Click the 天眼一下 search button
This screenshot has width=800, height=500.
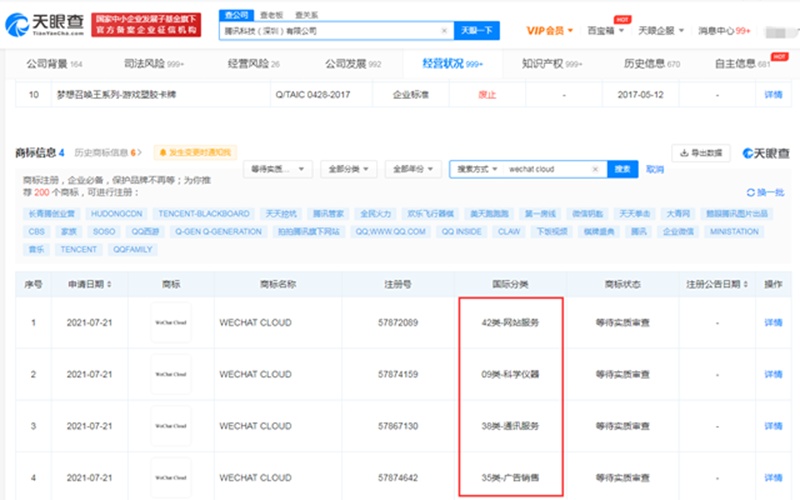pos(477,31)
